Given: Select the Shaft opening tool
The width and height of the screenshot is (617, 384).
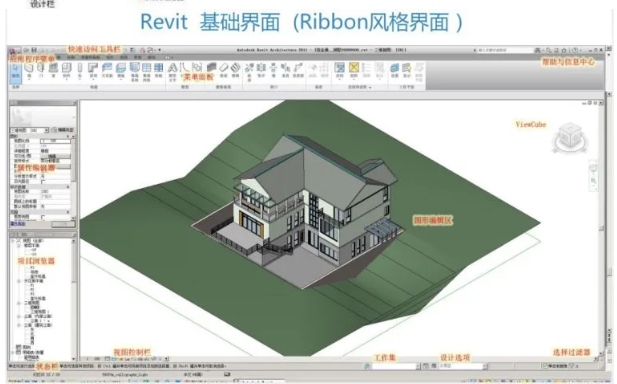Looking at the screenshot, I should pos(261,71).
